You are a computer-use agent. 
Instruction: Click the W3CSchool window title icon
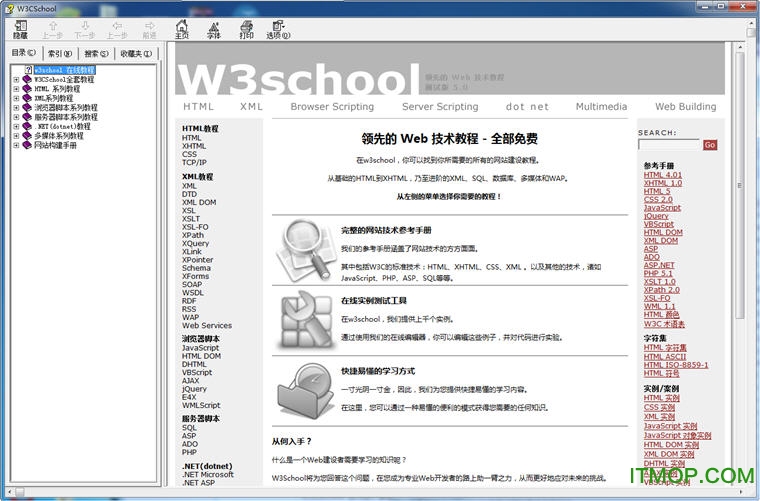tap(9, 8)
